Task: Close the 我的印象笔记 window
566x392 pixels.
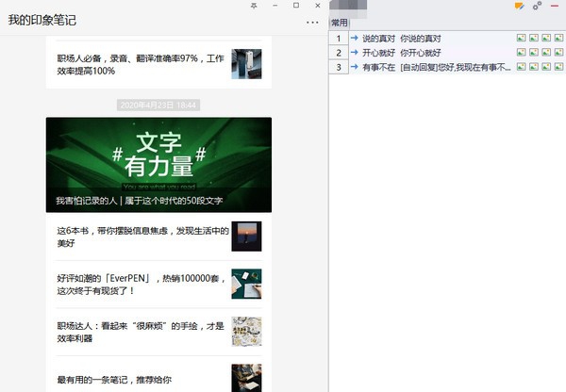Action: pos(318,6)
